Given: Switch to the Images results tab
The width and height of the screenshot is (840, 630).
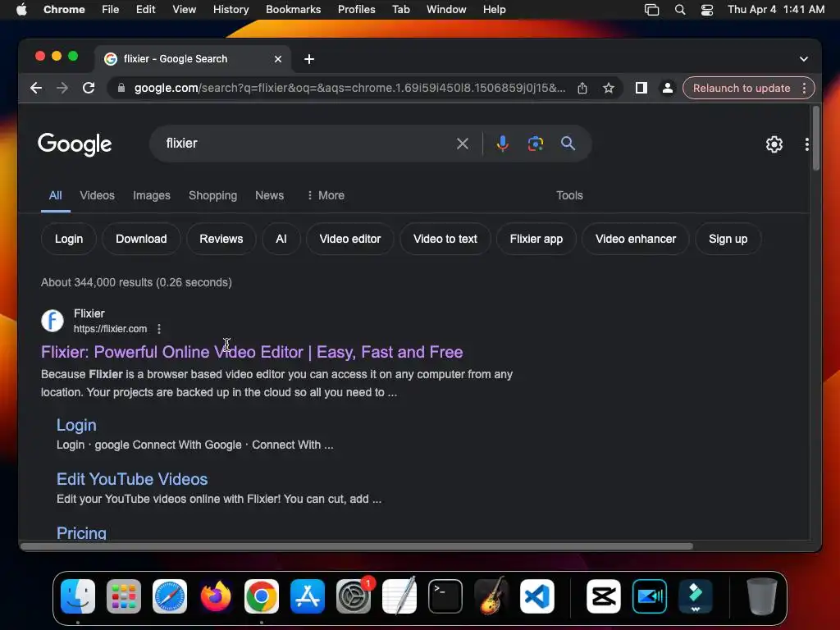Looking at the screenshot, I should [x=152, y=195].
